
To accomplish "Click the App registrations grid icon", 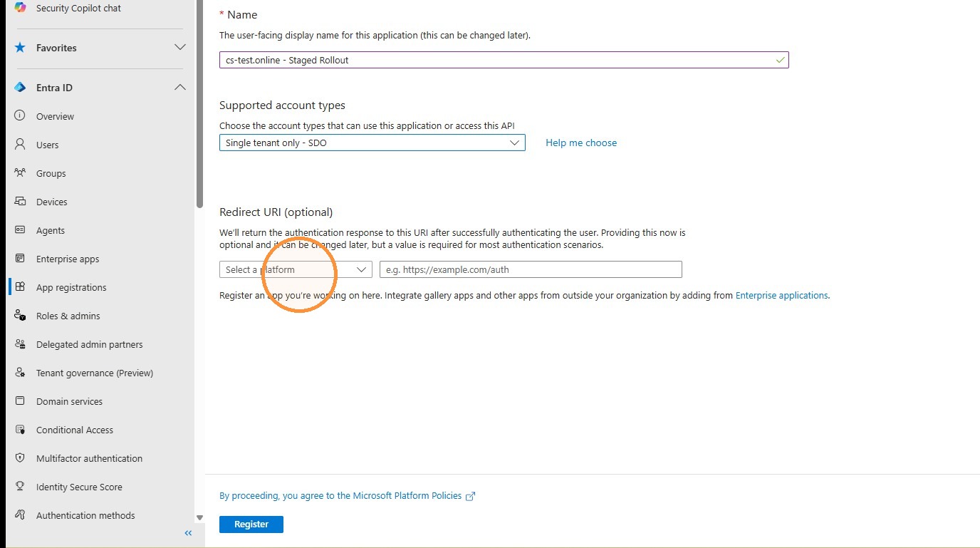I will [20, 286].
